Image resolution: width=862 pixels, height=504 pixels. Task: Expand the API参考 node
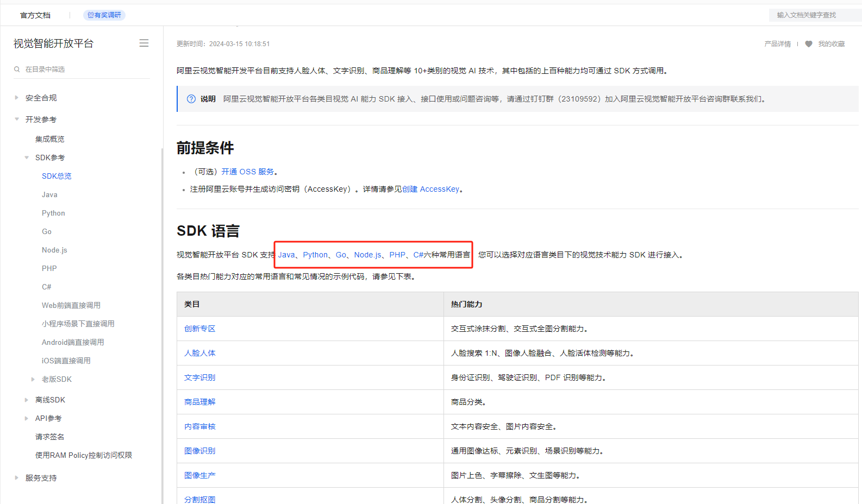pyautogui.click(x=27, y=418)
